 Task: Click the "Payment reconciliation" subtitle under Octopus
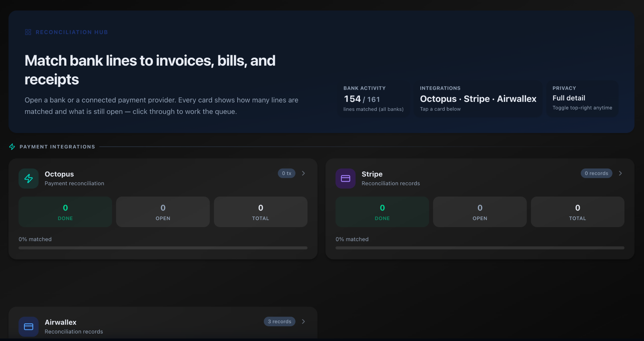click(74, 184)
